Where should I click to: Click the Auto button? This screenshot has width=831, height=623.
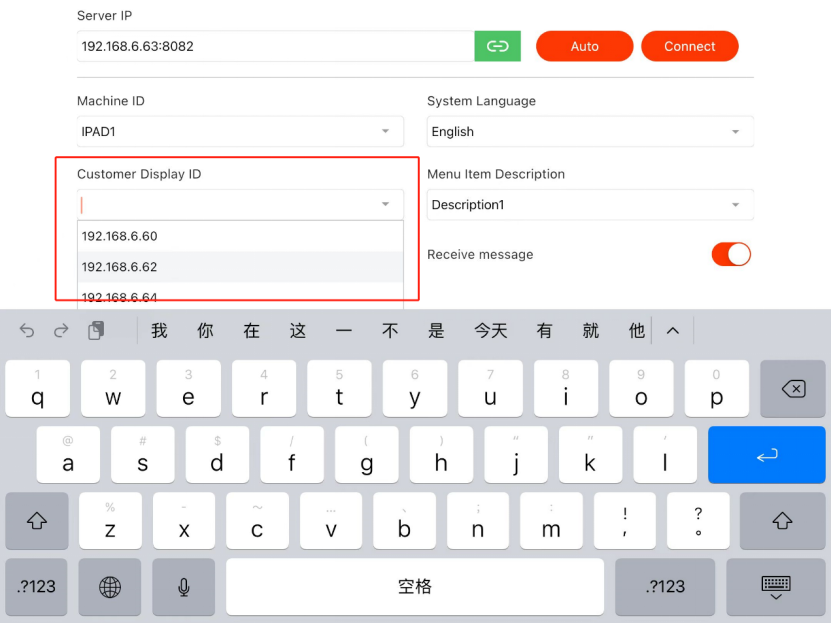584,46
